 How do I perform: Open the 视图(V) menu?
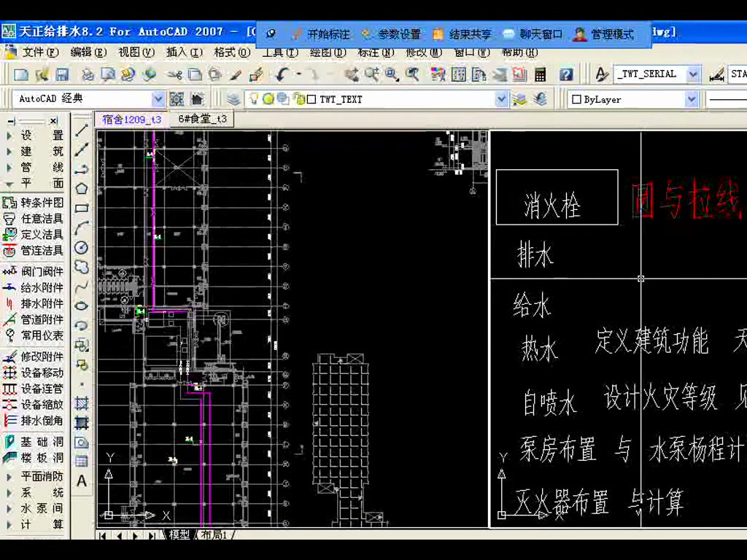tap(136, 52)
